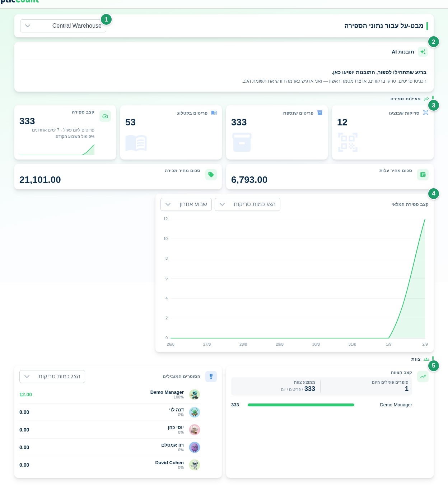
Task: Expand the הצג כמות סריקות dropdown in הסופרים המובילים
Action: coord(52,377)
